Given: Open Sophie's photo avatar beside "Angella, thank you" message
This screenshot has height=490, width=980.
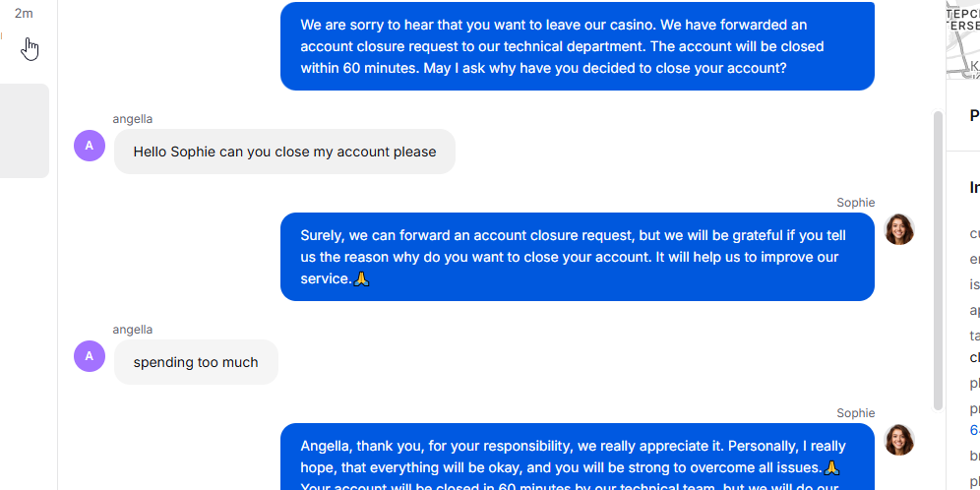Looking at the screenshot, I should (898, 440).
